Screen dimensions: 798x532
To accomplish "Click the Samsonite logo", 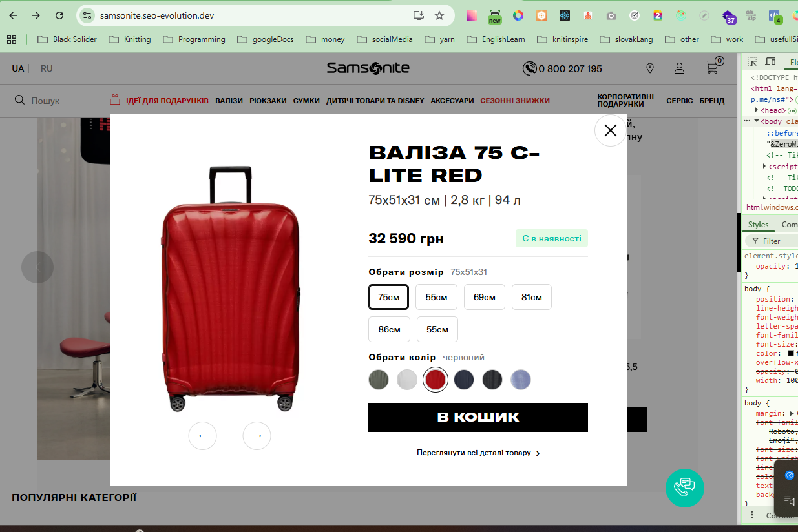I will [x=368, y=68].
